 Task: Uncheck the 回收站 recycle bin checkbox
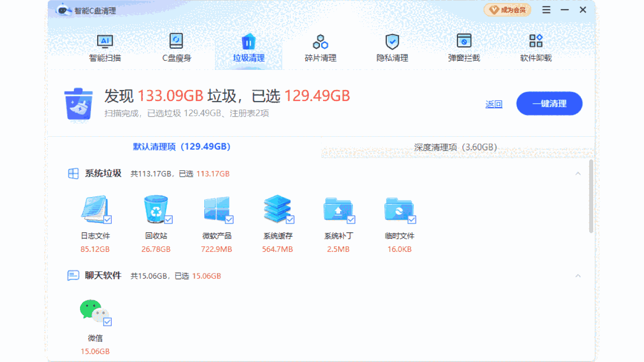169,220
